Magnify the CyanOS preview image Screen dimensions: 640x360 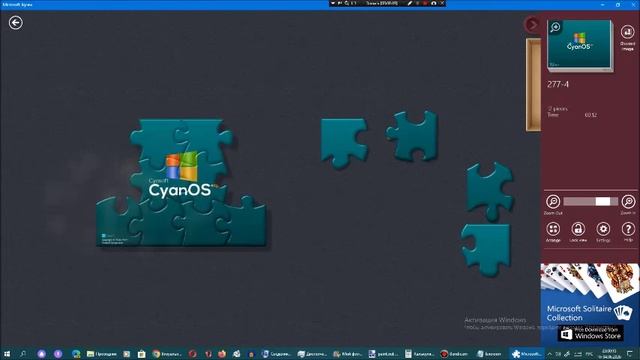pos(555,27)
